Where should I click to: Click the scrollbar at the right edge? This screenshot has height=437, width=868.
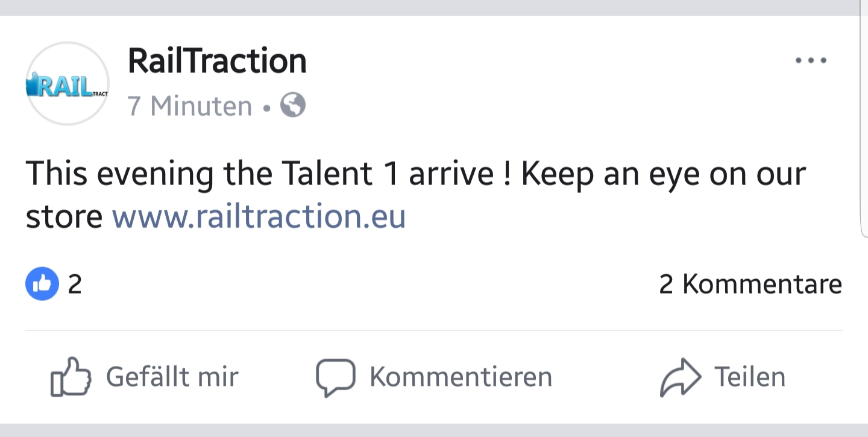(863, 121)
